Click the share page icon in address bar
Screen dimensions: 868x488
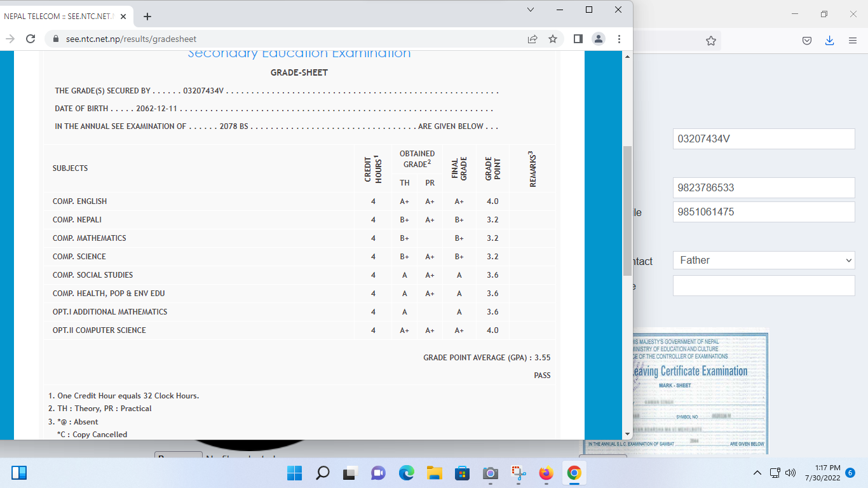(532, 39)
